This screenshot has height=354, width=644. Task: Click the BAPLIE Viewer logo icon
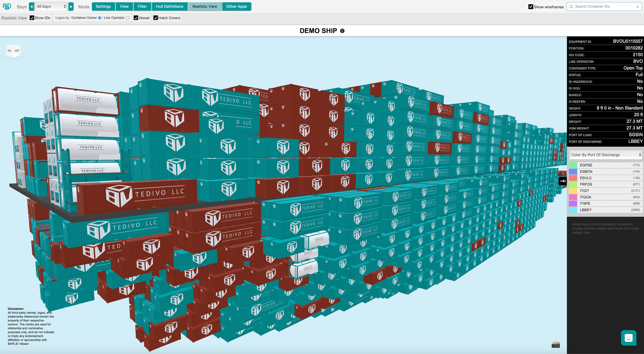tap(7, 6)
